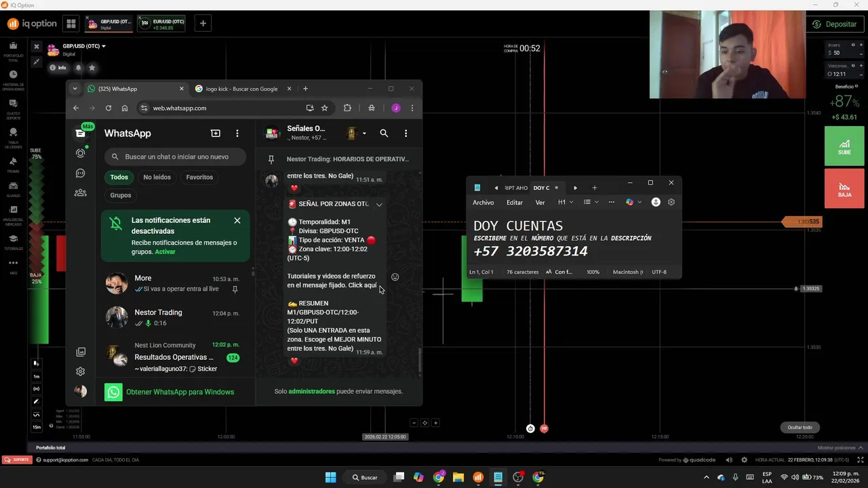
Task: Click the Depositar button
Action: point(835,24)
